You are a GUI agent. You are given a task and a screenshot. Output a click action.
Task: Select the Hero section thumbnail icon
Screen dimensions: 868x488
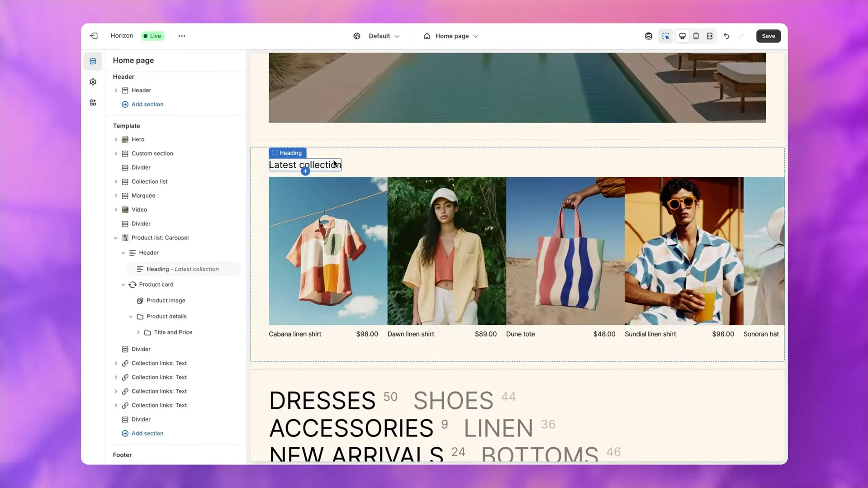tap(125, 139)
